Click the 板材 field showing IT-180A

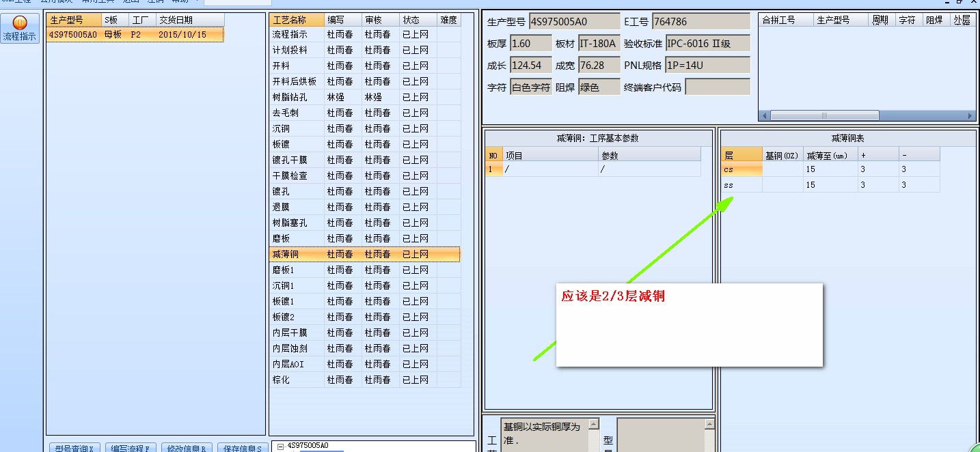[x=599, y=43]
